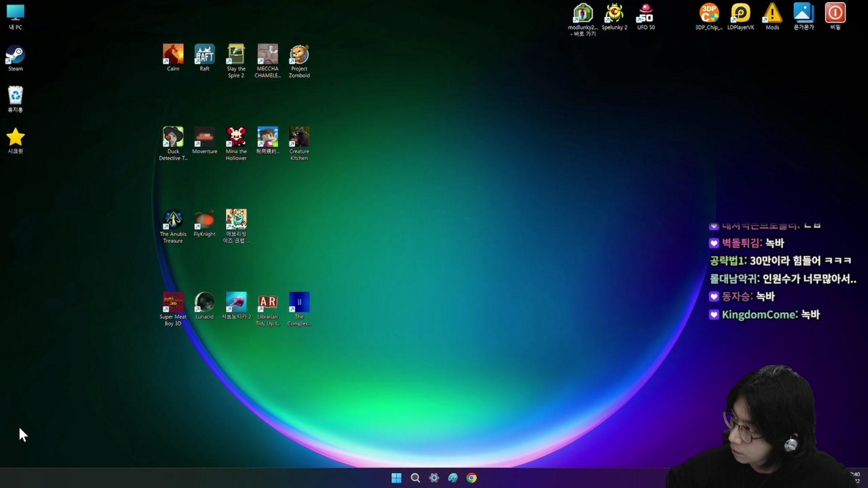Select the blue photo-stack image icon

(x=804, y=16)
